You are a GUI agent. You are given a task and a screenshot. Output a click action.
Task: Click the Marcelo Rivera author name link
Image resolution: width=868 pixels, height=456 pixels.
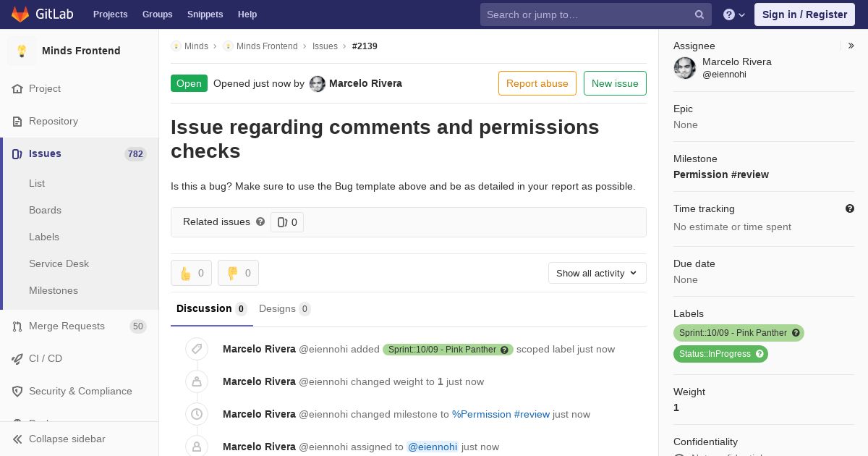coord(365,84)
